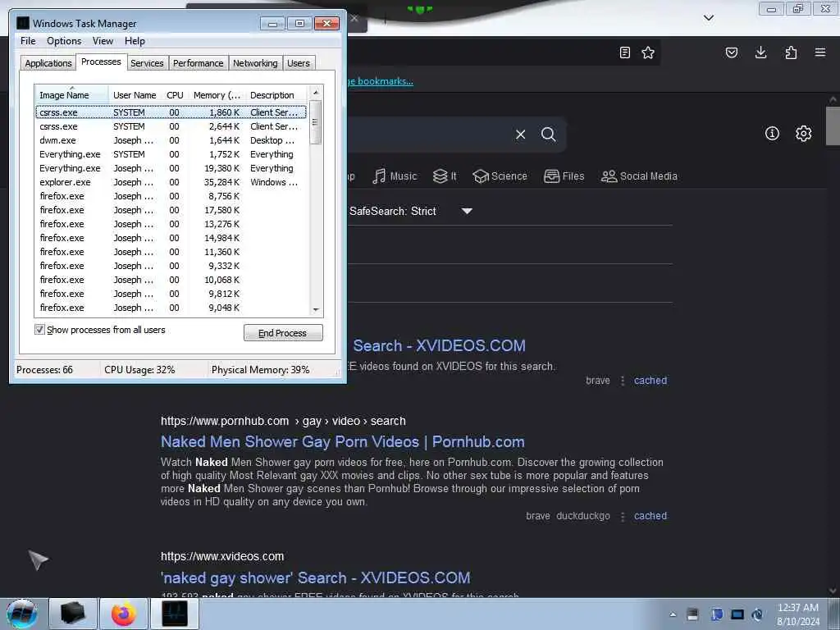The width and height of the screenshot is (840, 630).
Task: Select Music search category
Action: 395,176
